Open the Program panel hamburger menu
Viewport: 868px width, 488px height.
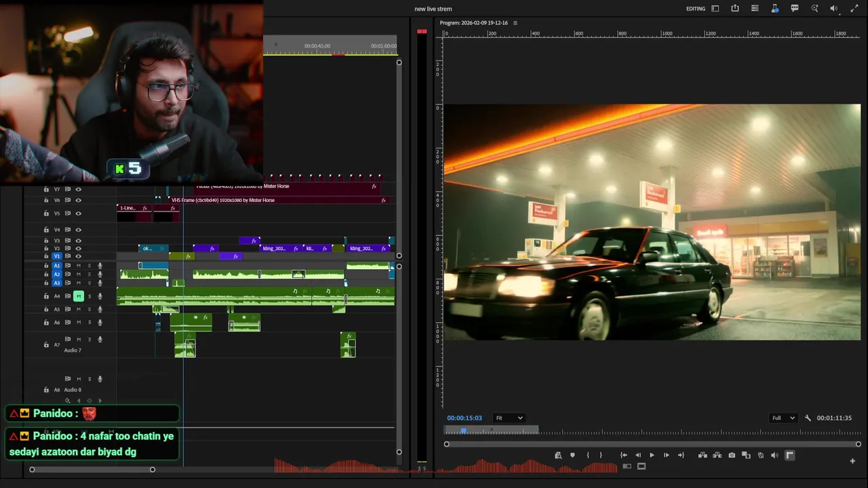pyautogui.click(x=515, y=23)
